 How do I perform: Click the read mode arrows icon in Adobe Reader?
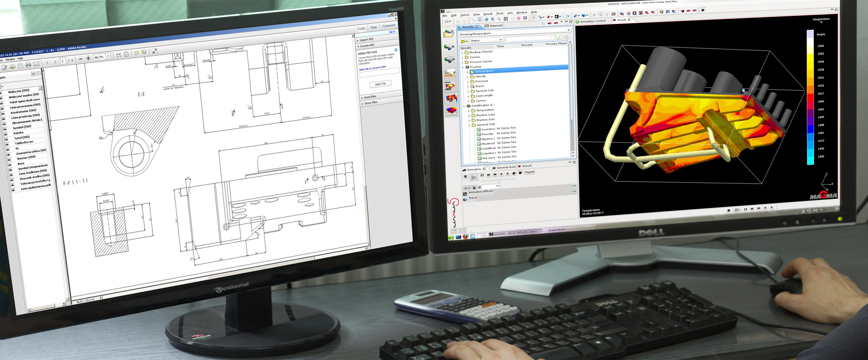[x=155, y=51]
